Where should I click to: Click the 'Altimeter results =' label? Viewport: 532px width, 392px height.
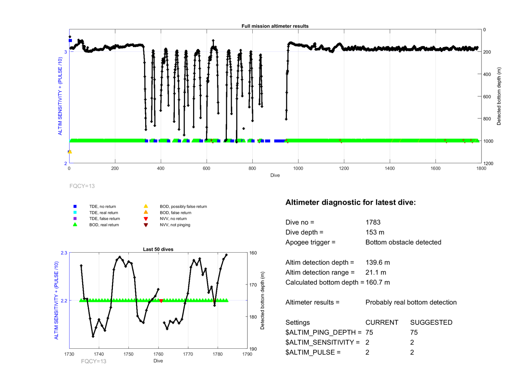tap(312, 302)
